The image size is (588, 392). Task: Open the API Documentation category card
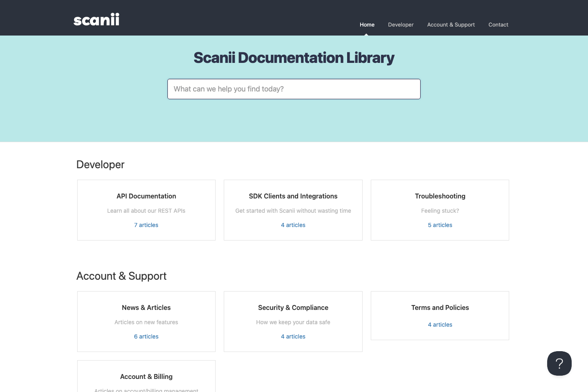click(x=146, y=196)
